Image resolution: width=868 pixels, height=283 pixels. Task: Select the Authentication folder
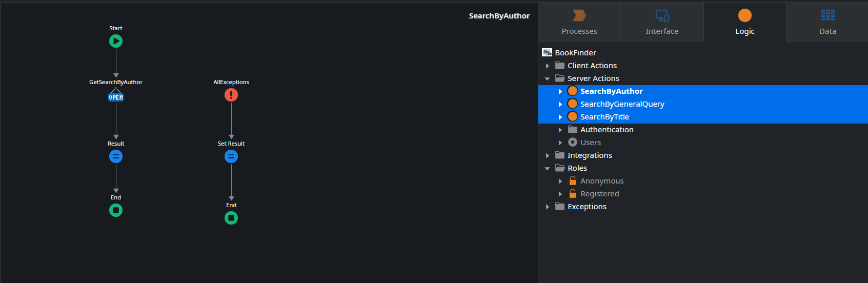[607, 130]
